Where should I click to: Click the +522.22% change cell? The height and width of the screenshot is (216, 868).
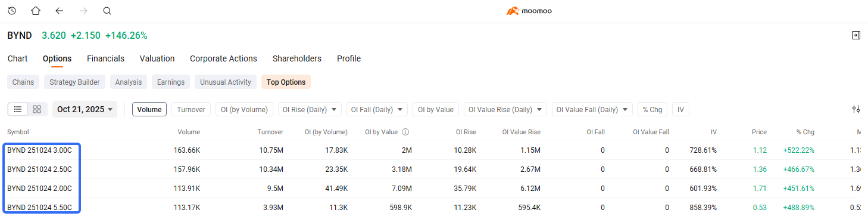[x=798, y=150]
